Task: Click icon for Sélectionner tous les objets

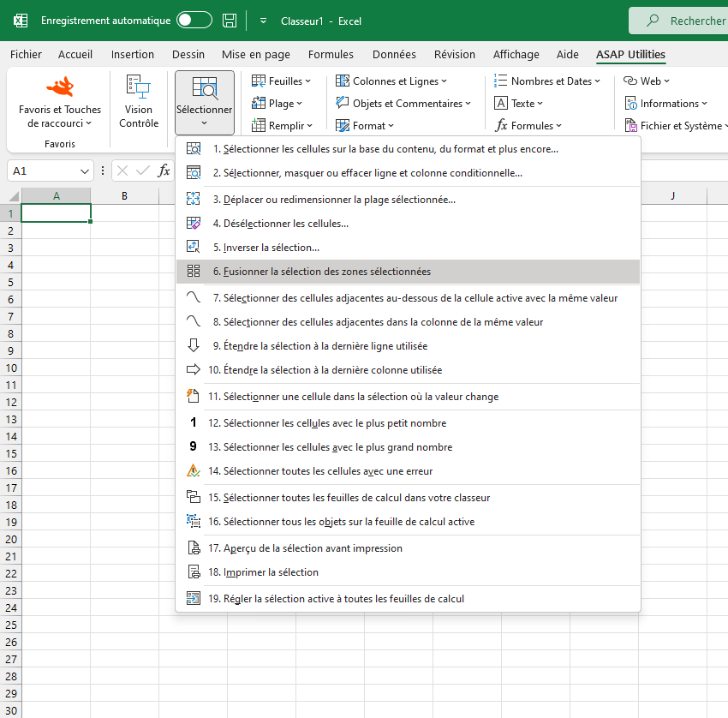Action: (x=194, y=521)
